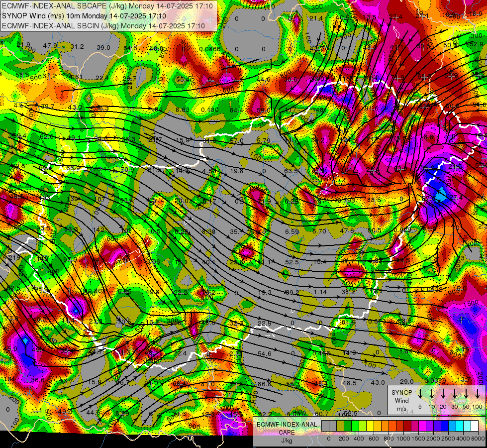Click the map value '0.0866'
The height and width of the screenshot is (448, 487).
click(x=209, y=49)
